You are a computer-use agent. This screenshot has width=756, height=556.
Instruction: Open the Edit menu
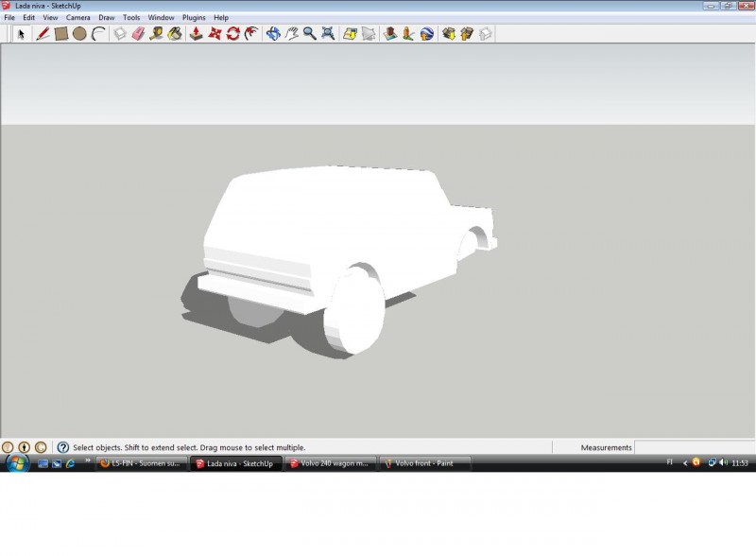coord(29,17)
